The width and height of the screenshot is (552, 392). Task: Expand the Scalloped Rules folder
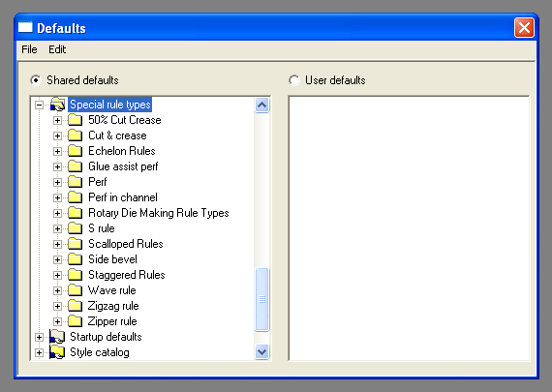[57, 244]
